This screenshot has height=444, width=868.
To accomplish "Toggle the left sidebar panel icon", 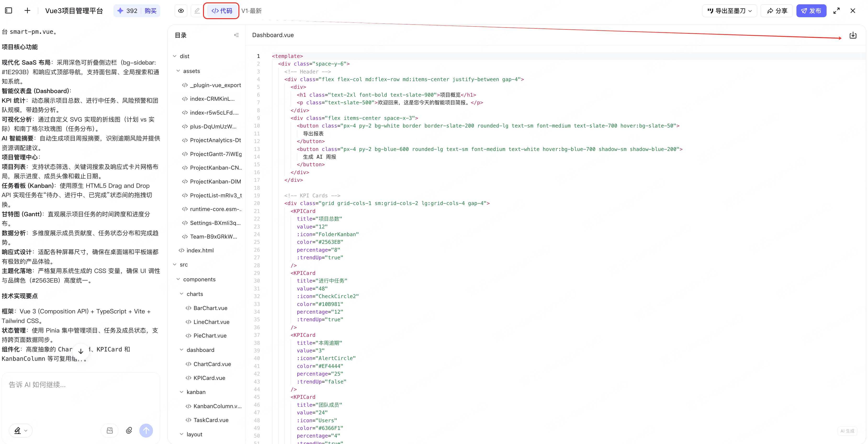I will 9,11.
